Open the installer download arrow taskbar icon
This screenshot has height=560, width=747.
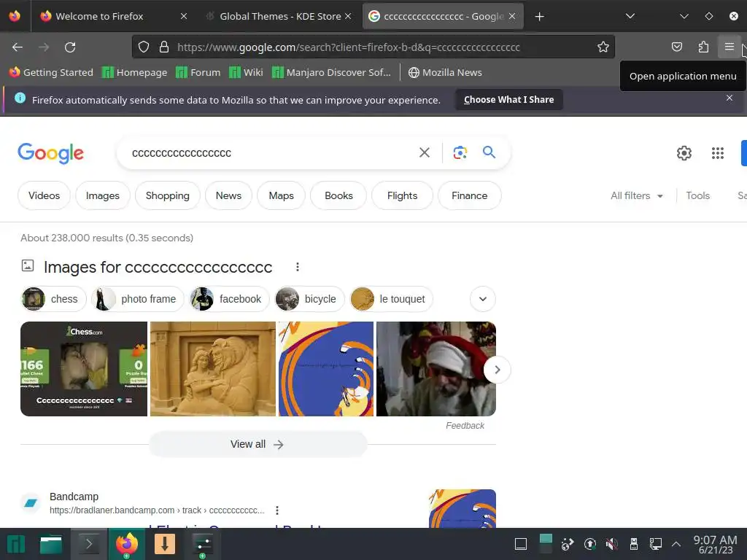[x=165, y=544]
